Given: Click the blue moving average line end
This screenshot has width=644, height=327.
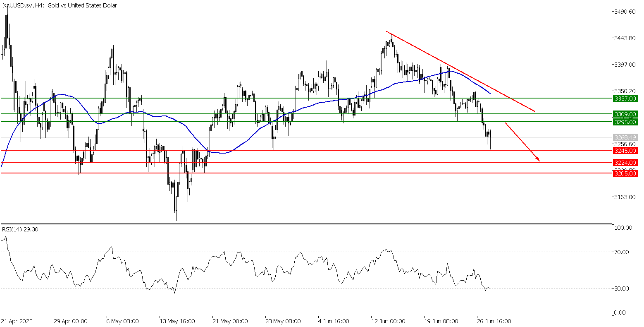Looking at the screenshot, I should pyautogui.click(x=490, y=94).
